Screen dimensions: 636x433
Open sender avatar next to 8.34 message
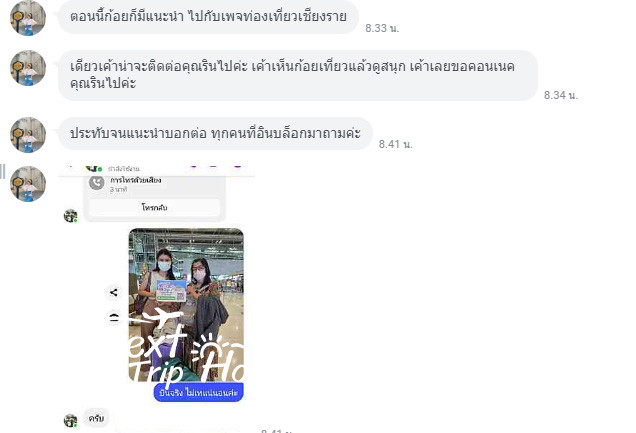point(28,68)
